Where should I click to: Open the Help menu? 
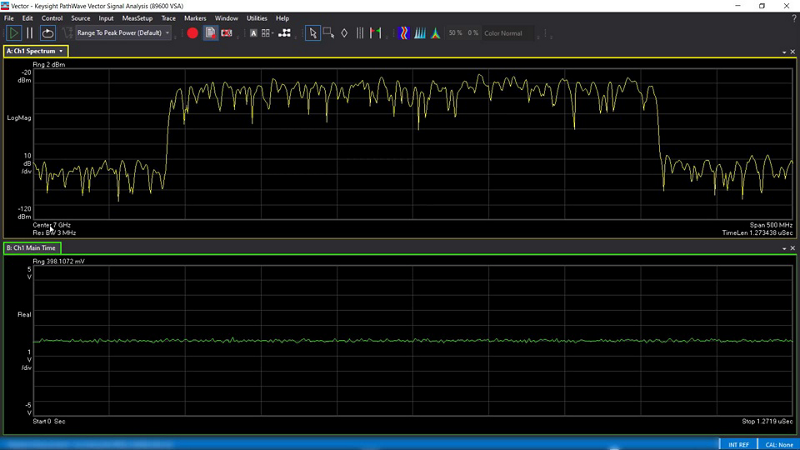coord(282,18)
